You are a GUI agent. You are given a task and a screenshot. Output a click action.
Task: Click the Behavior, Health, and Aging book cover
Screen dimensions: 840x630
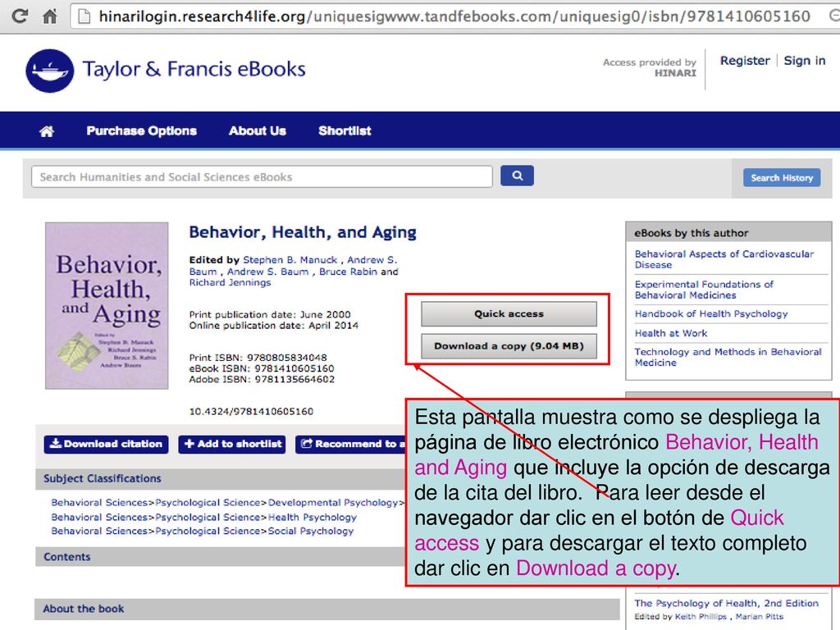107,305
